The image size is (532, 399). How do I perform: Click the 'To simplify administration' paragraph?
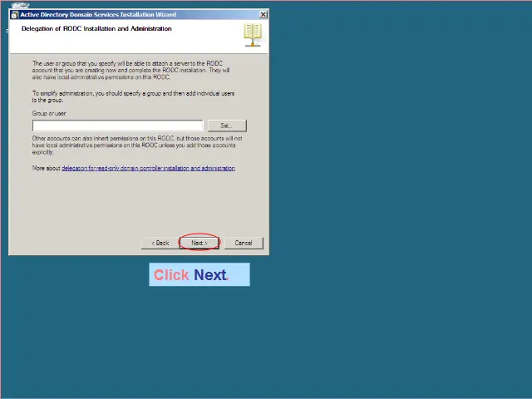point(133,96)
